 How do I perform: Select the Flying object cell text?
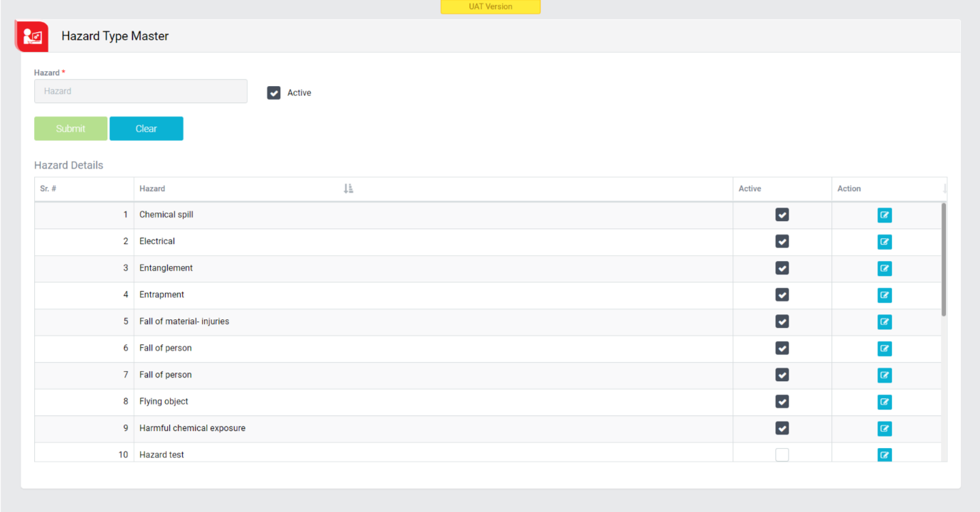click(164, 401)
